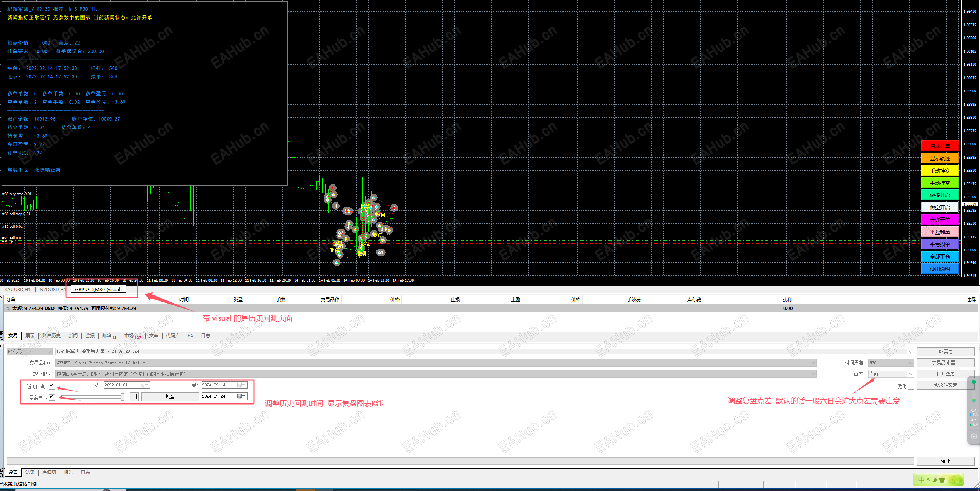Viewport: 980px width, 491px height.
Task: Click the shirt skin icon in IME toolbar
Action: point(942,479)
